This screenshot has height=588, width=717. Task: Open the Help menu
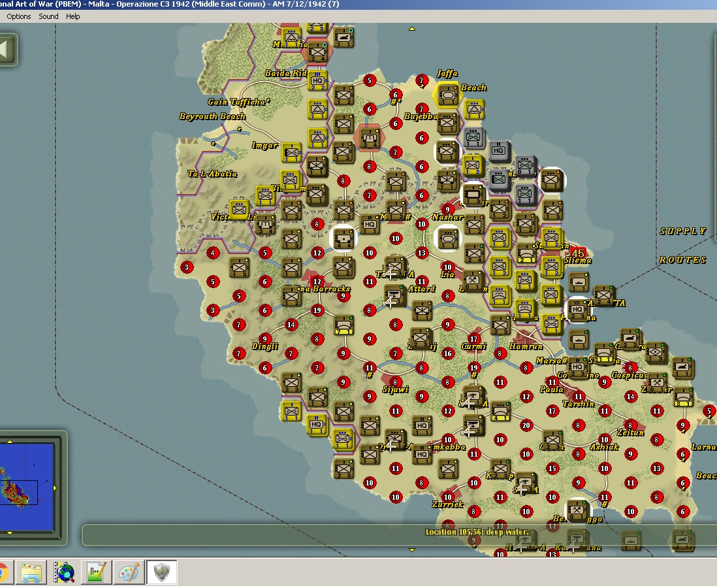72,16
